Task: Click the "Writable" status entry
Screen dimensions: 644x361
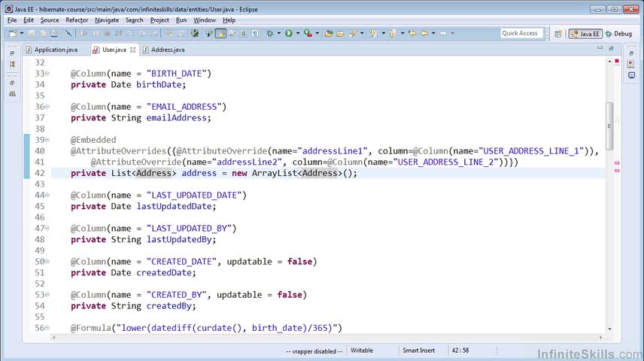Action: (x=362, y=350)
